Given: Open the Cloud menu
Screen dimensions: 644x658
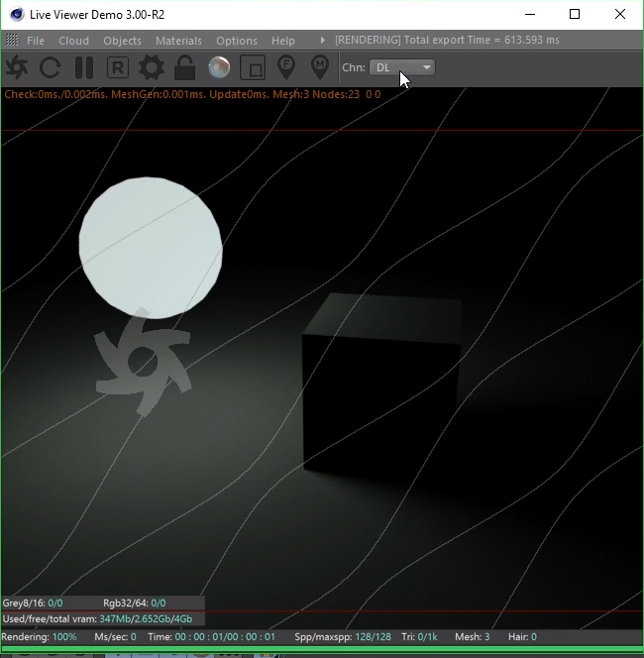Looking at the screenshot, I should pos(74,41).
